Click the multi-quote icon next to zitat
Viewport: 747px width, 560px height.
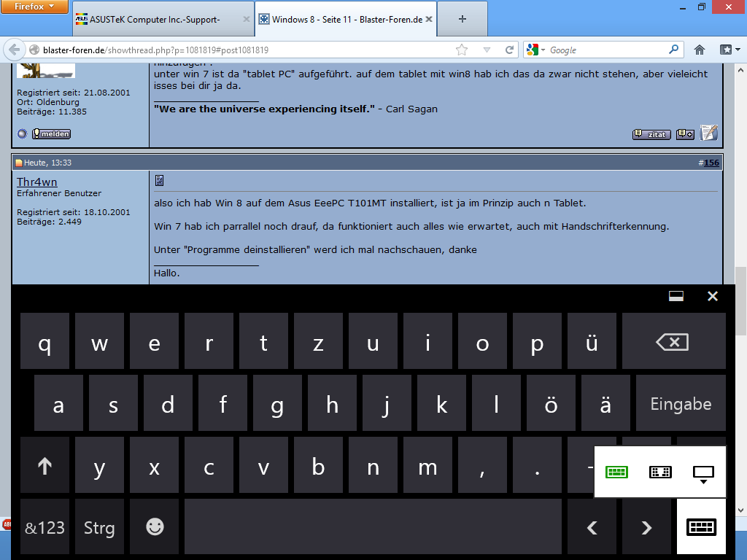685,134
